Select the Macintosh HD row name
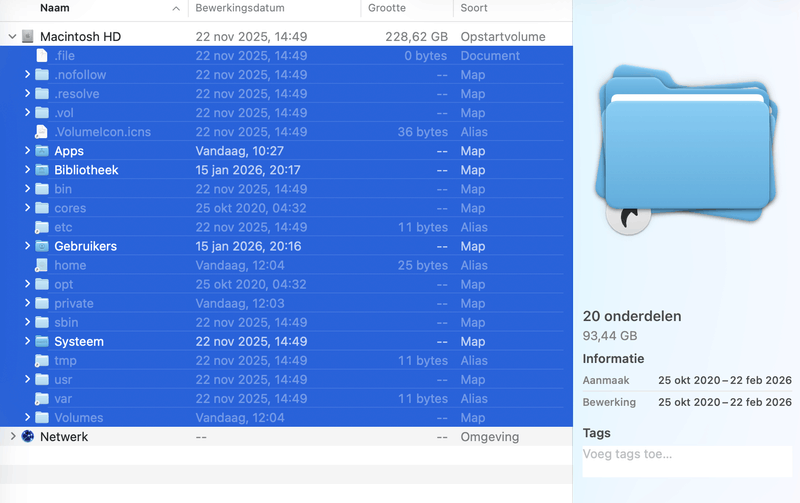The image size is (800, 503). (x=81, y=37)
